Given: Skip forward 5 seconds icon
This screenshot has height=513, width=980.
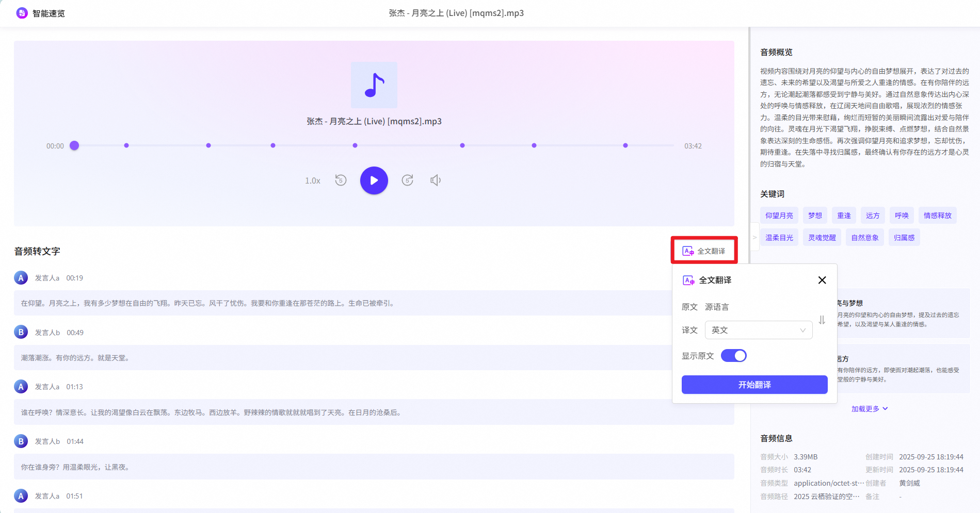Looking at the screenshot, I should 408,180.
